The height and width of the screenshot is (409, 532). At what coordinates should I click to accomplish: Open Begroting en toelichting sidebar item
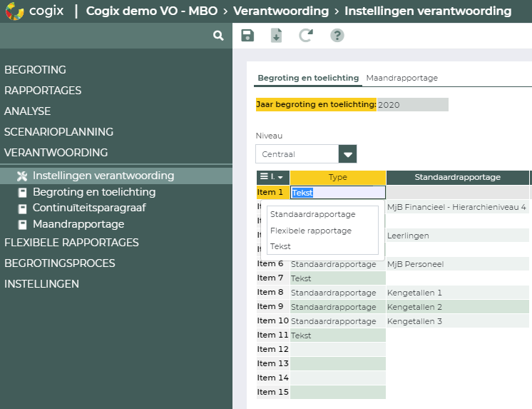[x=94, y=192]
